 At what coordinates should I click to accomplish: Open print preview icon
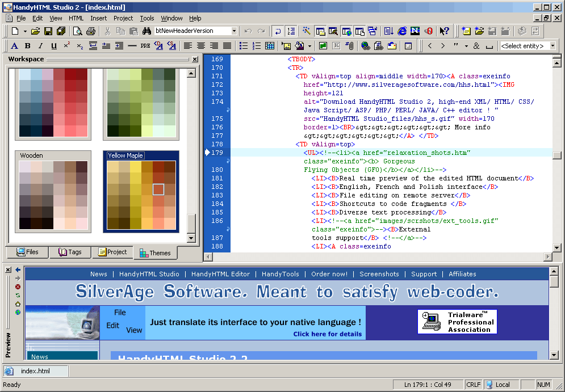point(77,31)
